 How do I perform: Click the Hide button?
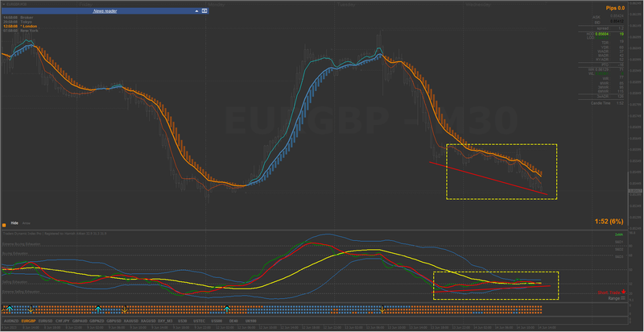pyautogui.click(x=14, y=222)
